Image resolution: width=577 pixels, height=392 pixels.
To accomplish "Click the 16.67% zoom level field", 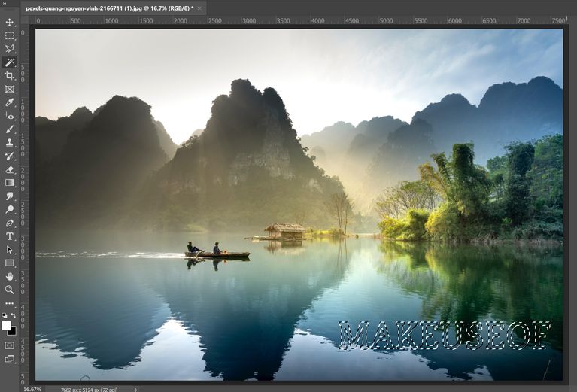I will [32, 389].
